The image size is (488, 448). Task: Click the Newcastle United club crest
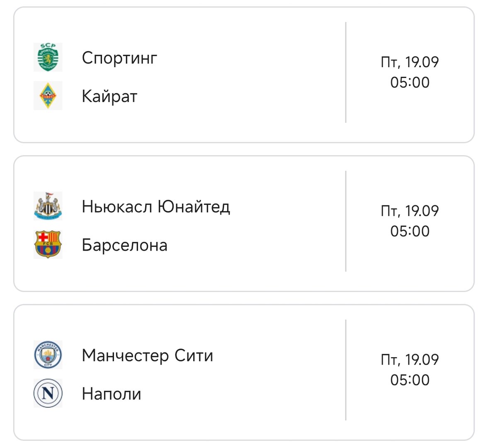48,206
